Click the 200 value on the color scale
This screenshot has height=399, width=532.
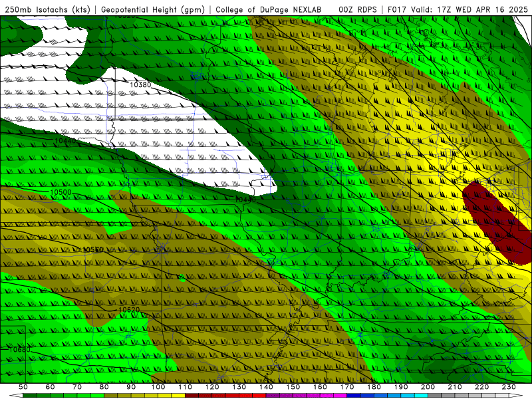pyautogui.click(x=428, y=387)
